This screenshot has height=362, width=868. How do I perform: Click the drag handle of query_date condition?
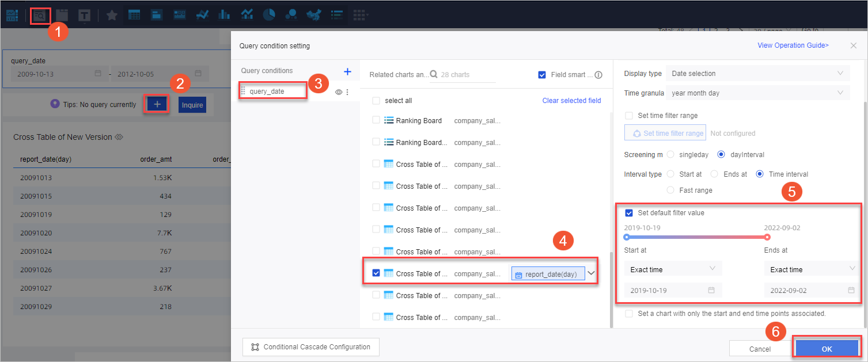(243, 91)
